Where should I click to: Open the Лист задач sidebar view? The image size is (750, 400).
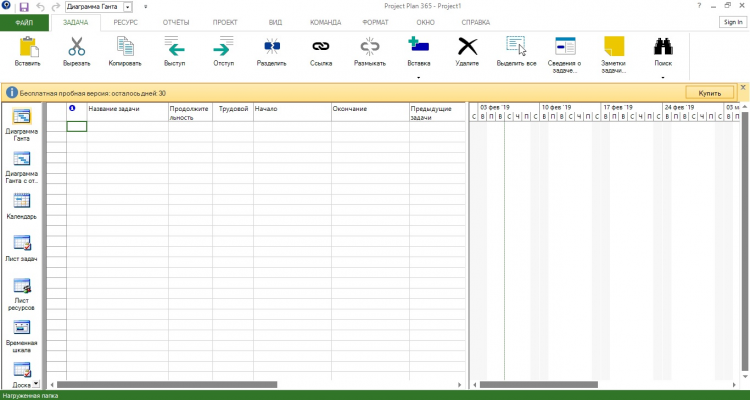[22, 249]
